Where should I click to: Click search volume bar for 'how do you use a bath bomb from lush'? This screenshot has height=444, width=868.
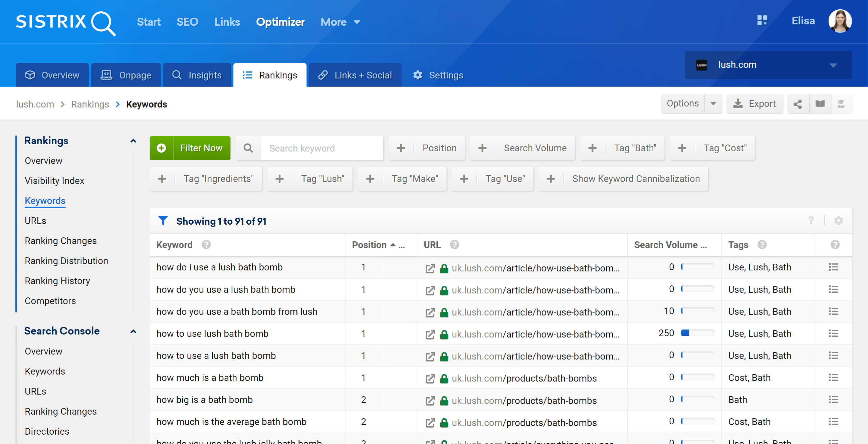[697, 311]
